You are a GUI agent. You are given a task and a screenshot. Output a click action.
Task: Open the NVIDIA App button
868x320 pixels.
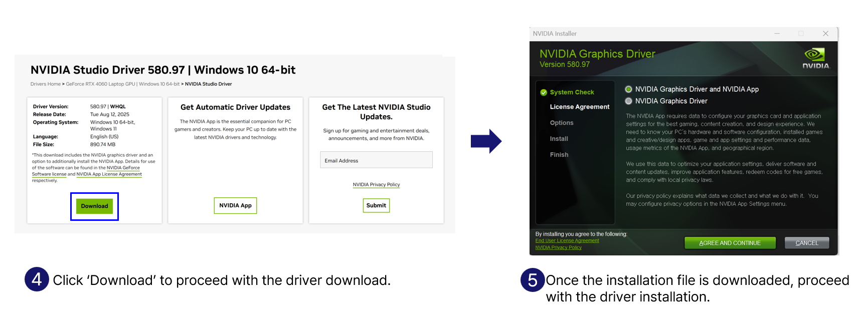(235, 206)
